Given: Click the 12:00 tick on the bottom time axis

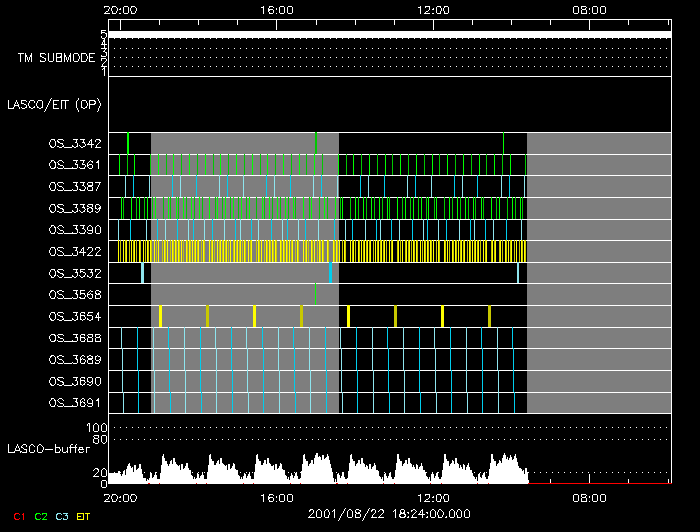Looking at the screenshot, I should point(433,497).
